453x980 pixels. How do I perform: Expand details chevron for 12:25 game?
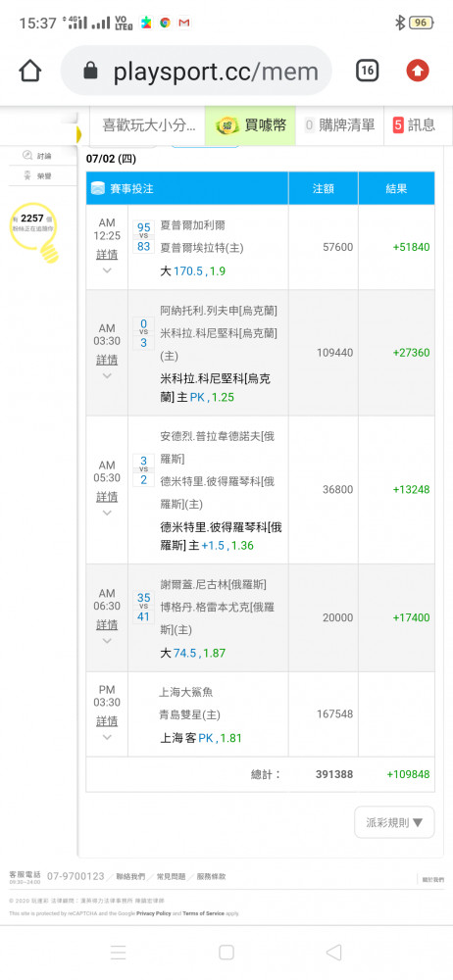tap(107, 270)
